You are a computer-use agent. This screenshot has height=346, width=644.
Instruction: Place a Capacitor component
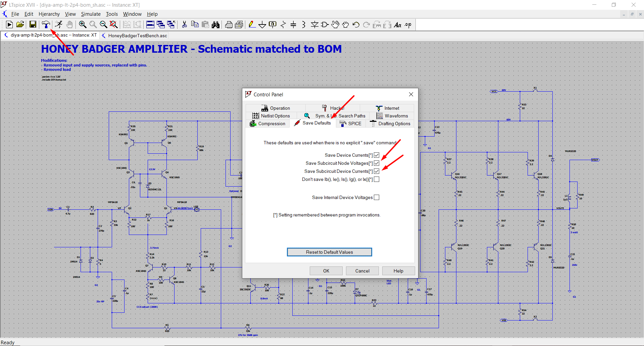click(x=293, y=24)
